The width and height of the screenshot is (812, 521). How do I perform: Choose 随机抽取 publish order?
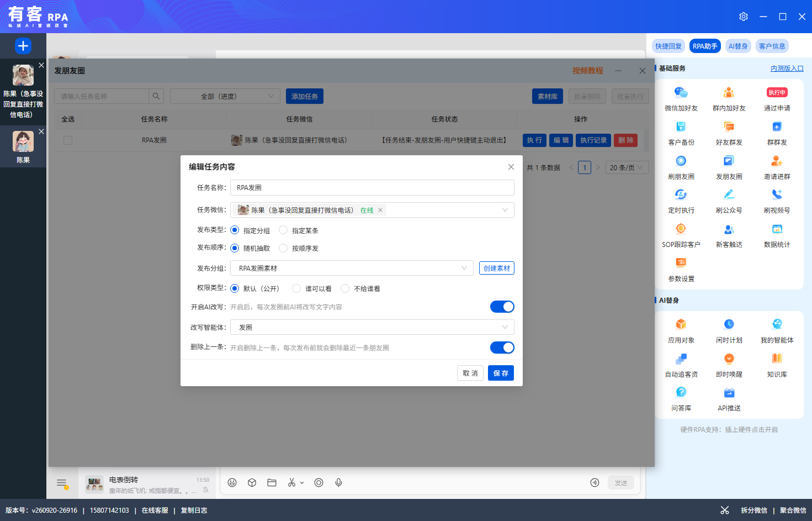(x=235, y=248)
